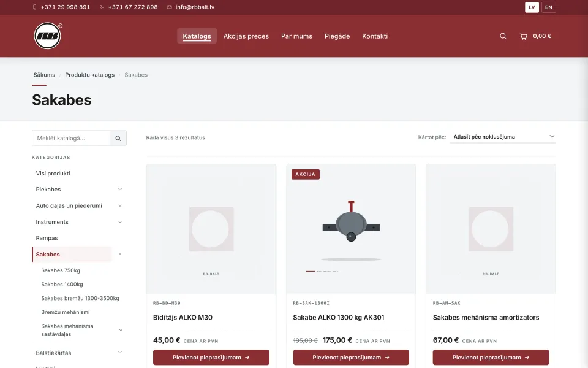The width and height of the screenshot is (588, 368).
Task: Click the phone icon beside +371 67 272 898
Action: click(102, 7)
